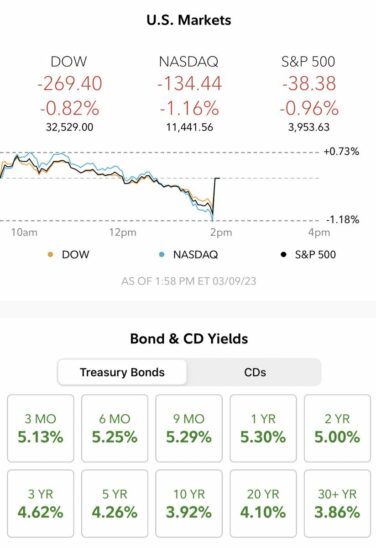Image resolution: width=376 pixels, height=548 pixels.
Task: Open the 6 MO 5.25% yield tile
Action: (x=115, y=428)
